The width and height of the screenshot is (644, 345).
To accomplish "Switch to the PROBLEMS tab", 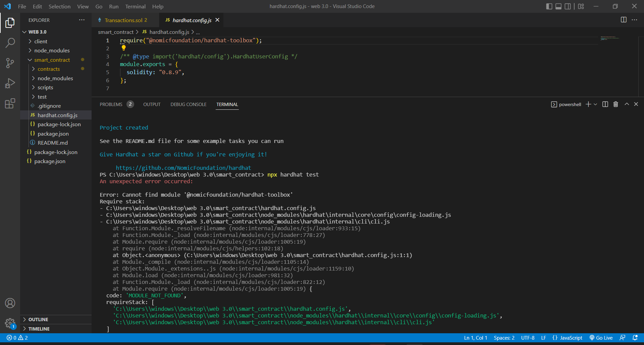I will [111, 104].
